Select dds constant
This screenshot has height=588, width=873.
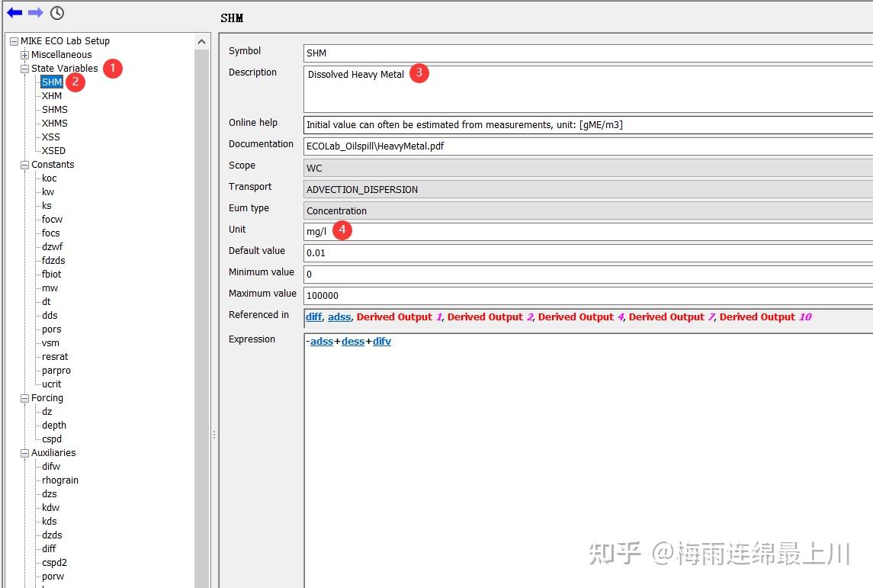(50, 316)
